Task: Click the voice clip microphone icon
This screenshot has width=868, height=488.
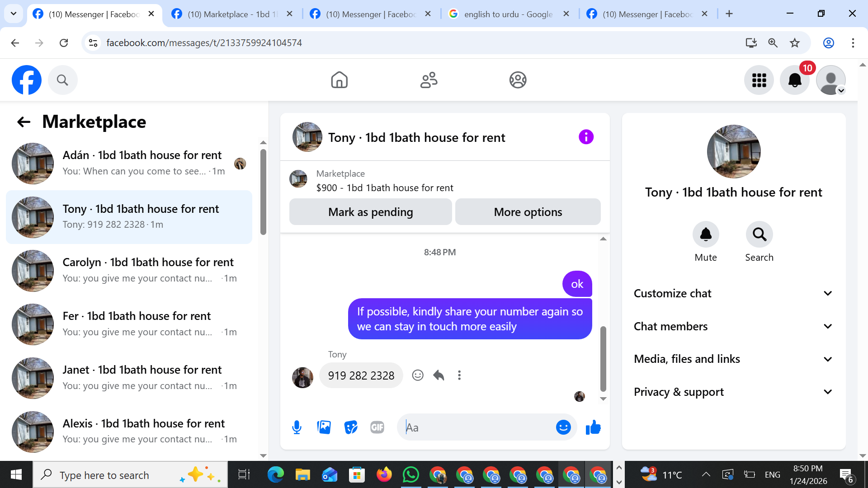Action: point(297,427)
